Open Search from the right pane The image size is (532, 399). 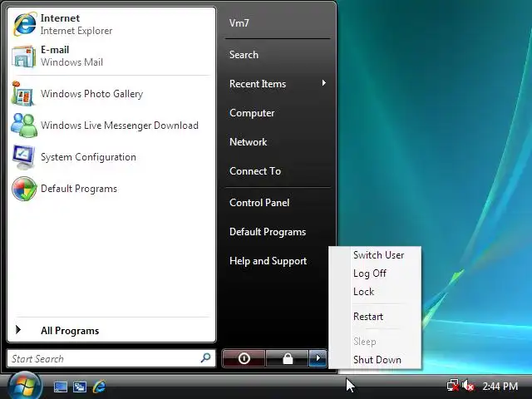coord(244,55)
